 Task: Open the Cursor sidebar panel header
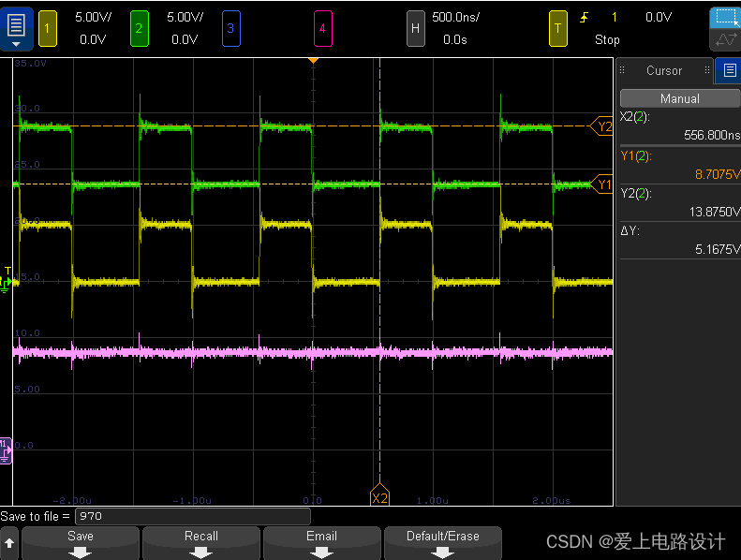(x=664, y=71)
